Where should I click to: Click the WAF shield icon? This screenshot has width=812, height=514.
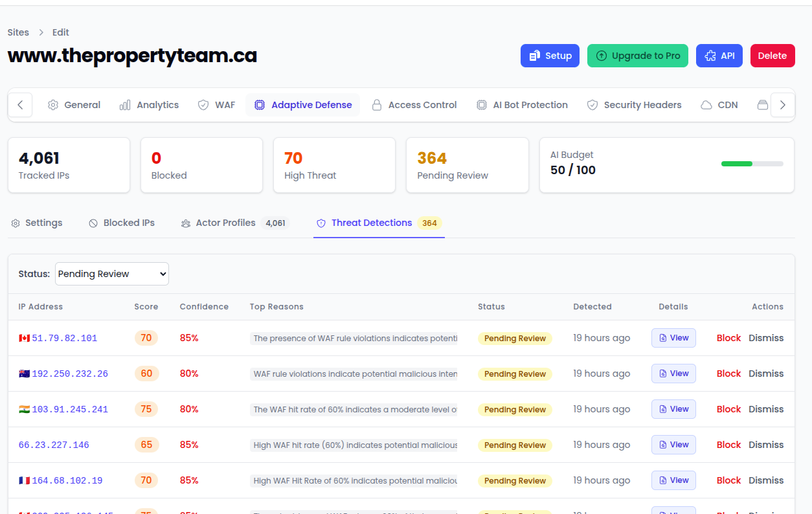[x=203, y=105]
